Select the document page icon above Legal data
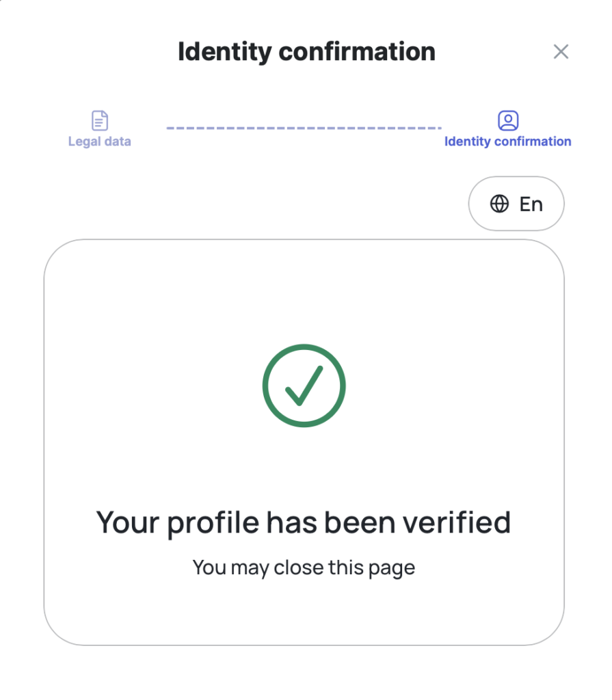The height and width of the screenshot is (700, 612). click(99, 119)
